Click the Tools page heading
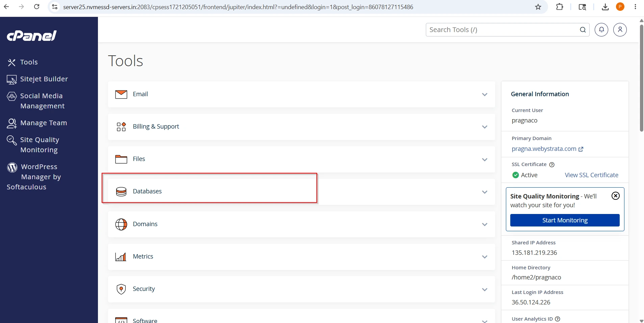Viewport: 644px width, 323px height. (126, 61)
